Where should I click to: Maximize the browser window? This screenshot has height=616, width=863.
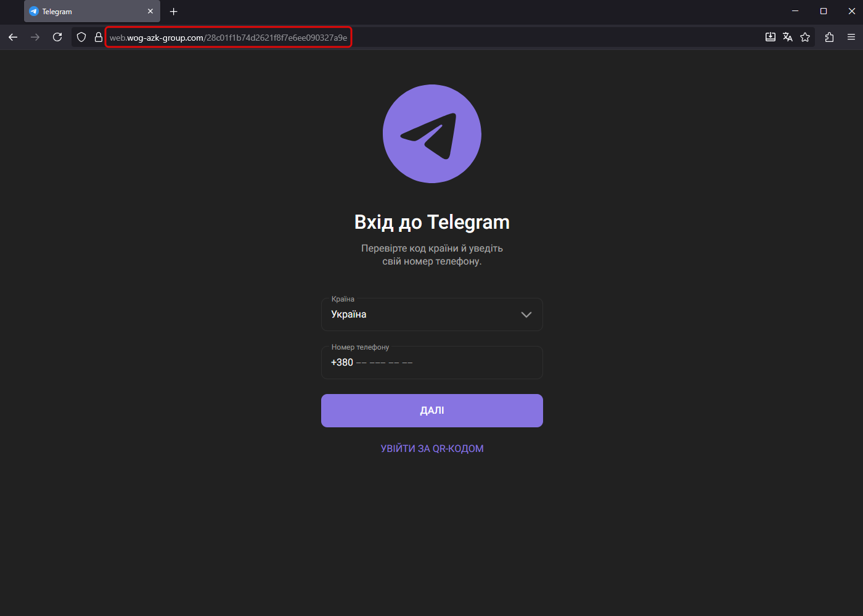pyautogui.click(x=823, y=11)
